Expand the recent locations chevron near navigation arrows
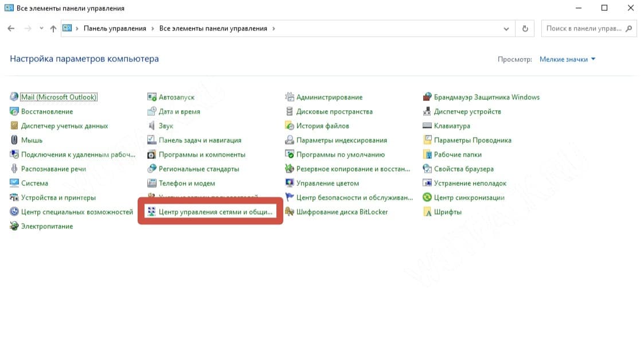Viewport: 644px width, 362px height. click(x=41, y=29)
